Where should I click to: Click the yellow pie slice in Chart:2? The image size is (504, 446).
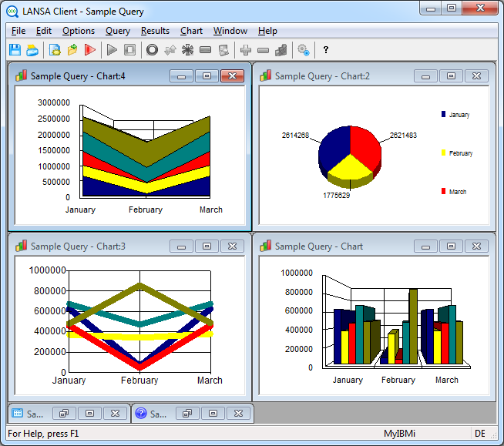(350, 169)
